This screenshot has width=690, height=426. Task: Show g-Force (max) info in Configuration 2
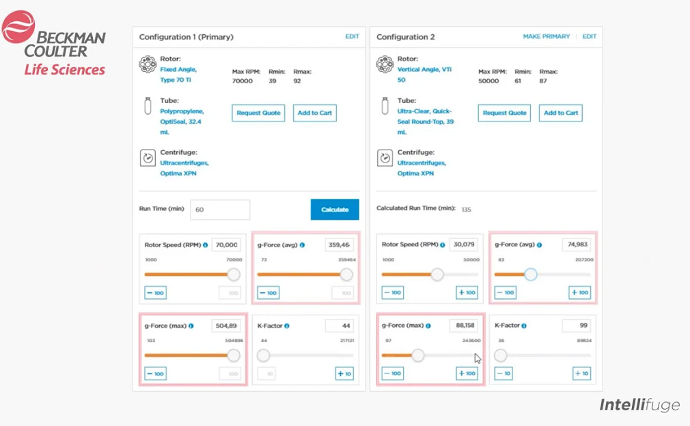tap(428, 326)
